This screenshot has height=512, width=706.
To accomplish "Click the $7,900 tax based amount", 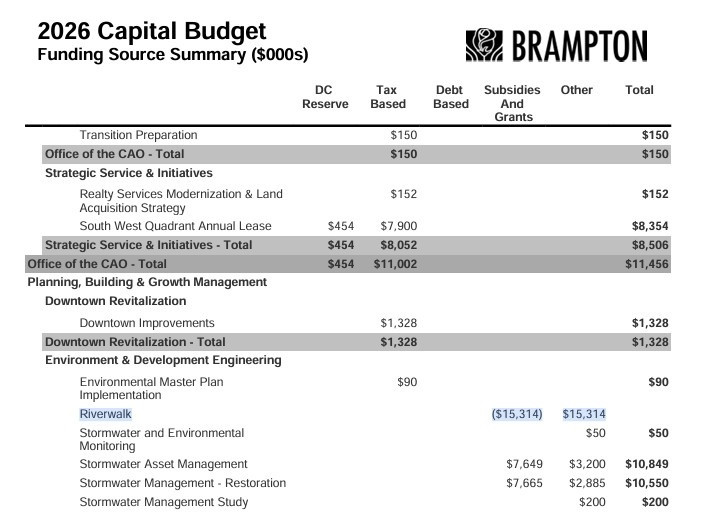I will click(x=399, y=226).
